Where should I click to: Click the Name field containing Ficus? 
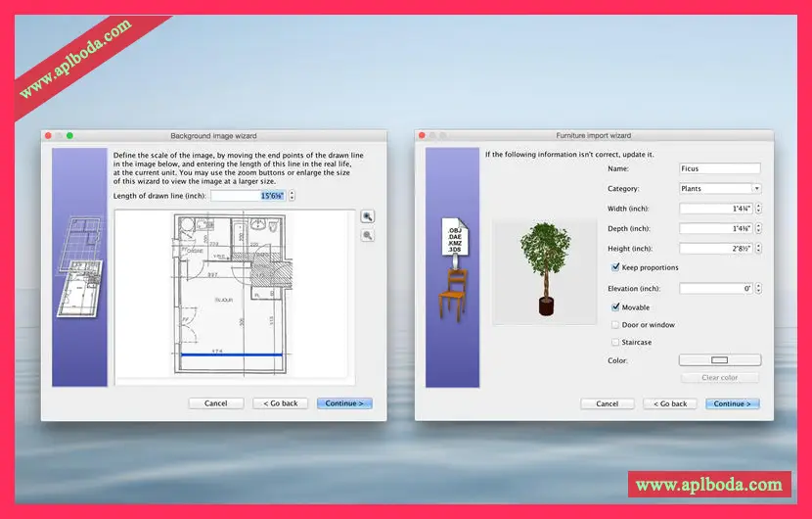coord(719,168)
